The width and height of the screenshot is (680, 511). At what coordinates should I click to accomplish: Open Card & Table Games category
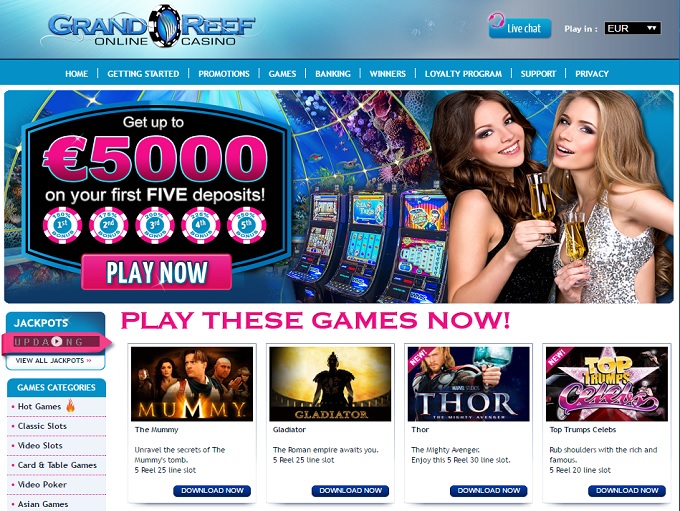coord(57,465)
